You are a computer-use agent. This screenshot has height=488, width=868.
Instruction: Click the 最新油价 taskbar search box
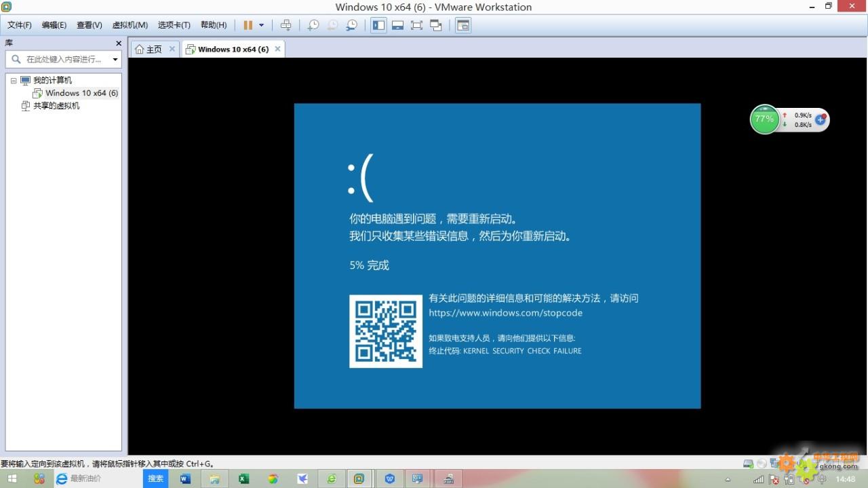pos(105,478)
